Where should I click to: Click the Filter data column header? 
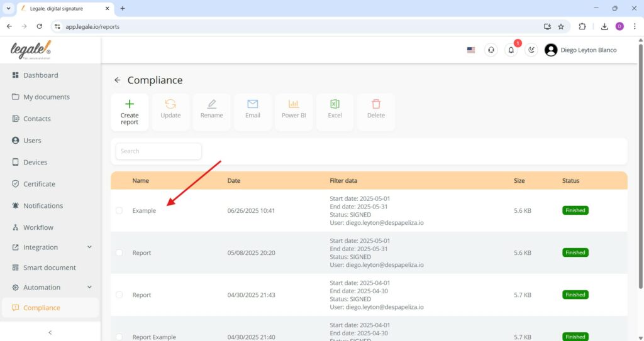(343, 181)
